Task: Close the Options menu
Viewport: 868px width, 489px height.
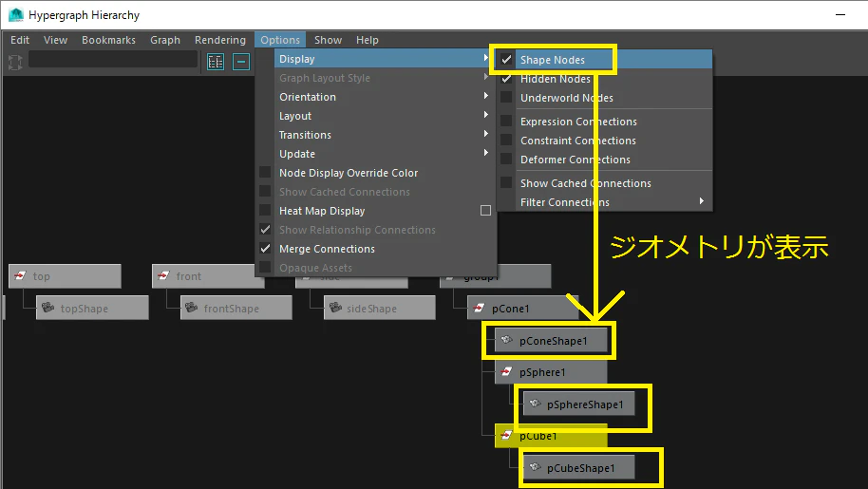Action: tap(280, 40)
